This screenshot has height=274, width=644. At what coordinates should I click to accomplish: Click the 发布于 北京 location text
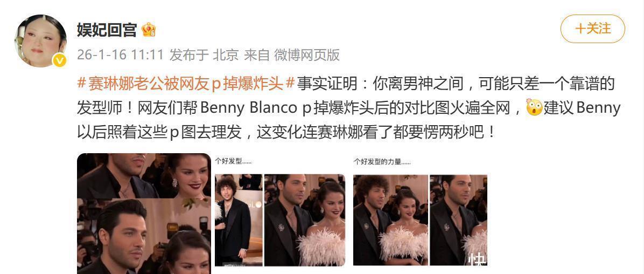tap(204, 54)
